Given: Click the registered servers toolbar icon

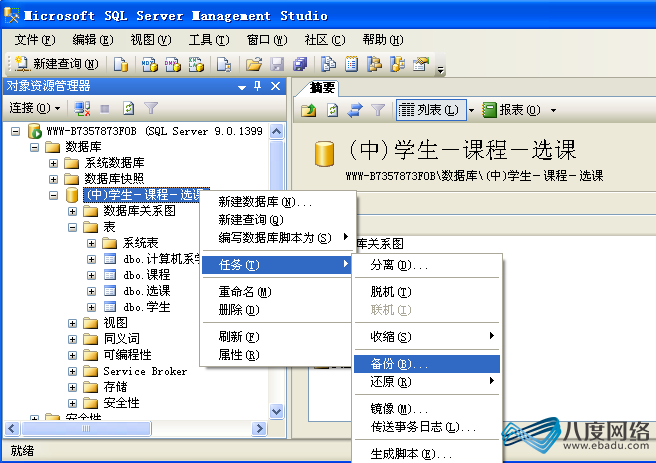Looking at the screenshot, I should coord(328,64).
